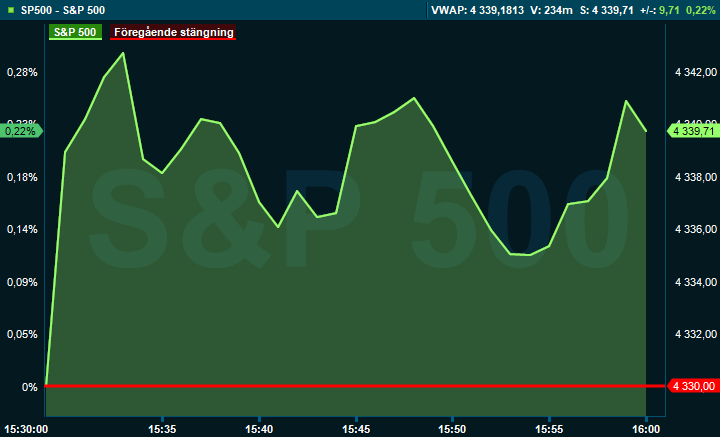Click the 0,14% left axis label
This screenshot has width=720, height=437.
click(22, 229)
